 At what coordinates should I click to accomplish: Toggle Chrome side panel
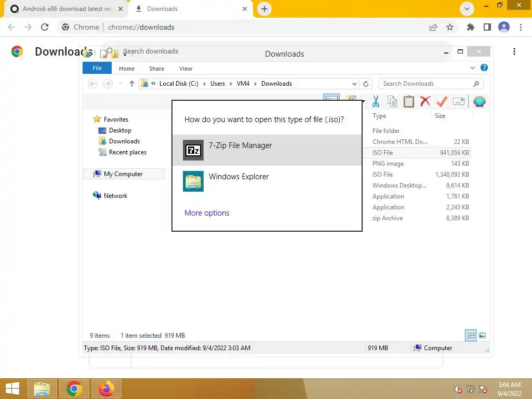coord(487,27)
